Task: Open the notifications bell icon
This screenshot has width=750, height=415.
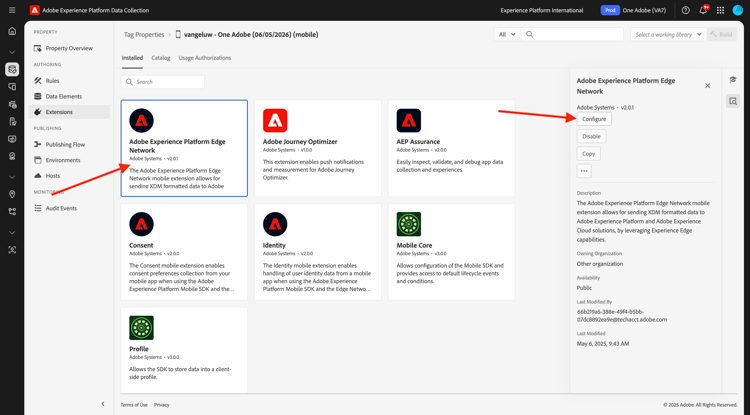Action: point(702,10)
